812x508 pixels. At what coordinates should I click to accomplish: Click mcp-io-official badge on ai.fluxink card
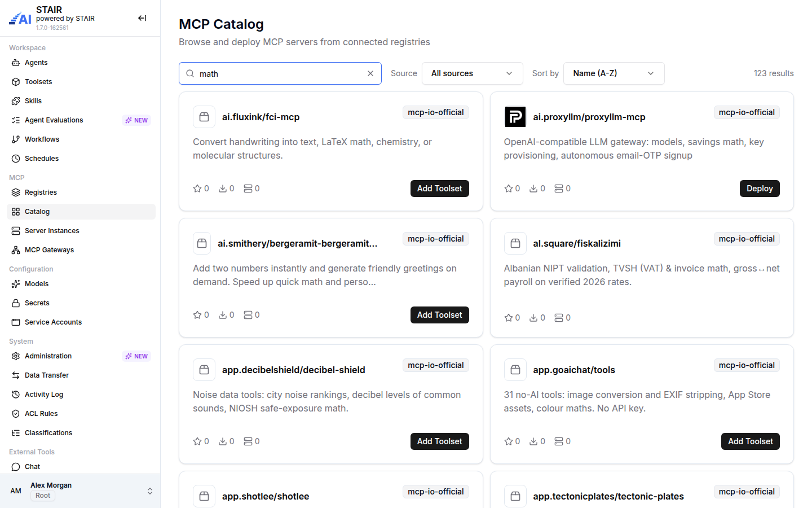click(x=436, y=112)
